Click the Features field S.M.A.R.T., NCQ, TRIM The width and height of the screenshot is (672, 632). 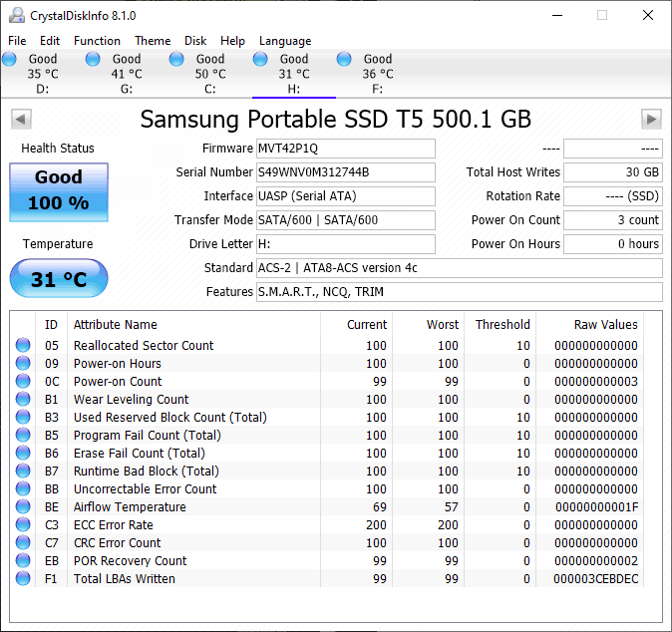click(460, 292)
